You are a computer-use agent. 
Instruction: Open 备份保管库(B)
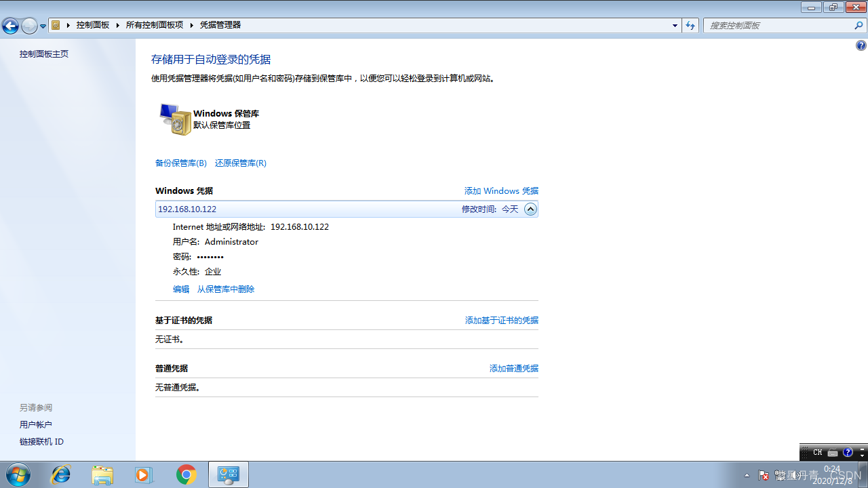click(x=181, y=163)
